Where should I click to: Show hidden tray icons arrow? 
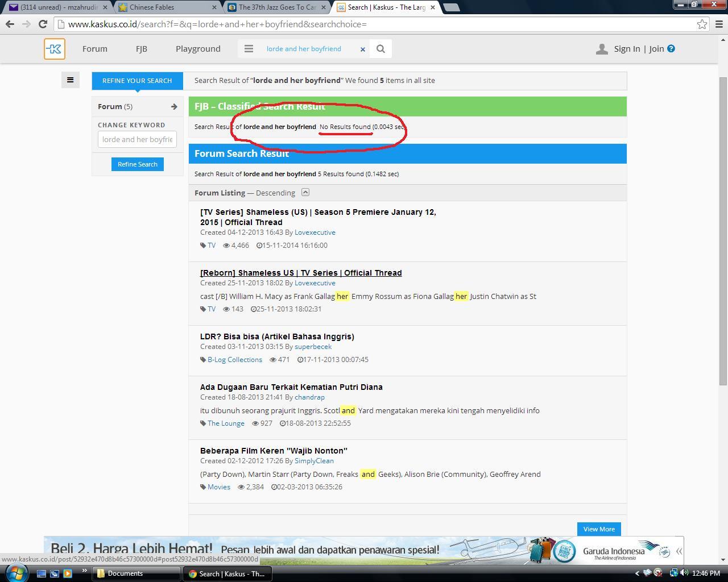click(x=637, y=573)
